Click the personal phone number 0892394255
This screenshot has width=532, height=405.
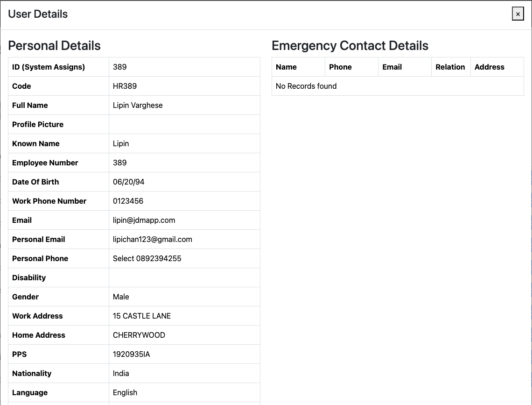point(159,258)
